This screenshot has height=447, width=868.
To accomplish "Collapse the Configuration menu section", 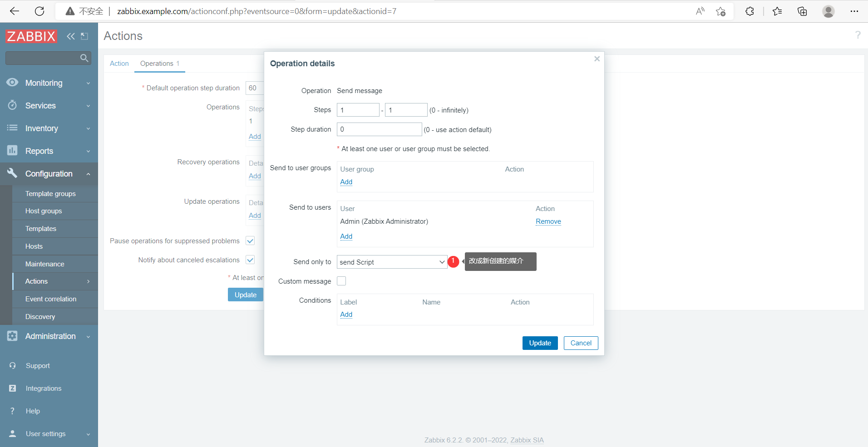I will (x=88, y=174).
